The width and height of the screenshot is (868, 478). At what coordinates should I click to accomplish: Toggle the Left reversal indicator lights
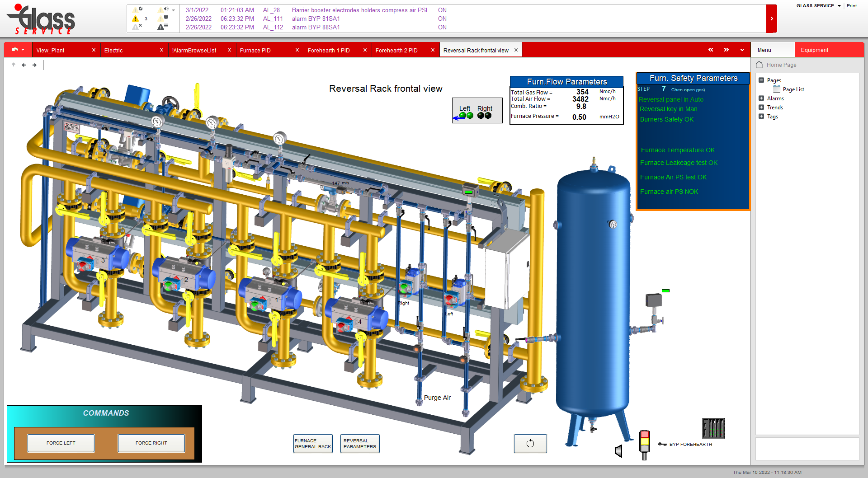pyautogui.click(x=466, y=115)
